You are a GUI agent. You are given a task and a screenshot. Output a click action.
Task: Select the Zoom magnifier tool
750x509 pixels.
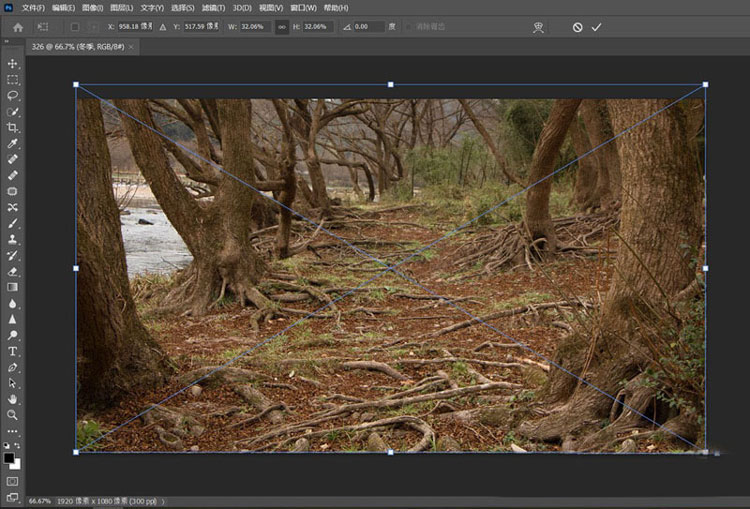click(13, 415)
